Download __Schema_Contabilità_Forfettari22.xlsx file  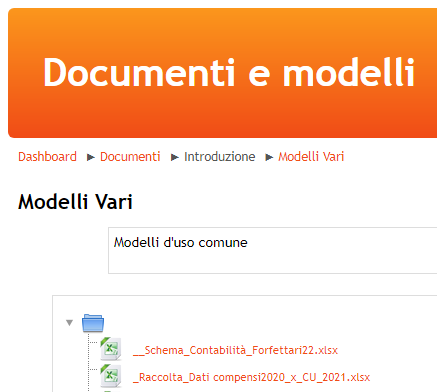[235, 350]
